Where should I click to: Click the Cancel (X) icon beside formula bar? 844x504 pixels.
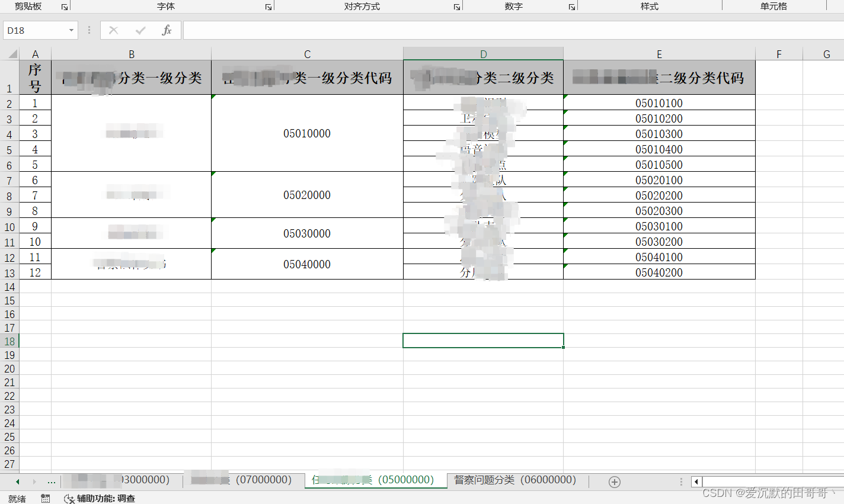[x=113, y=30]
